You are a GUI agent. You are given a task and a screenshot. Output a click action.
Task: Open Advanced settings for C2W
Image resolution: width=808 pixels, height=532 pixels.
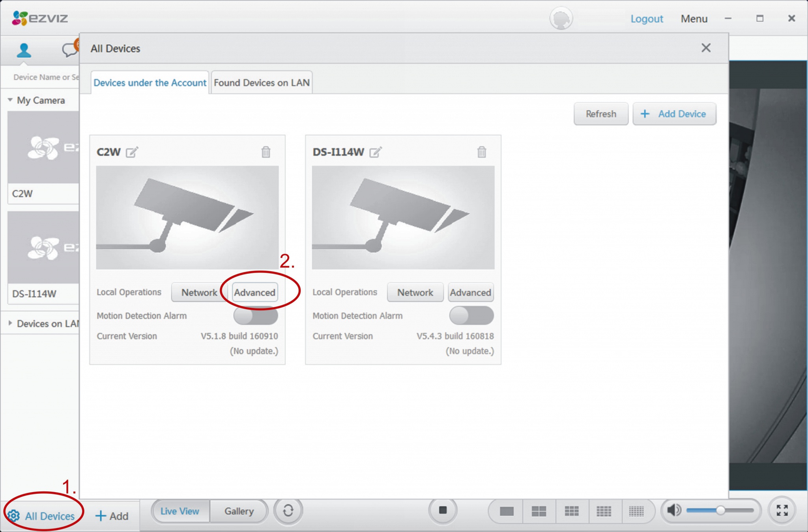pos(255,293)
